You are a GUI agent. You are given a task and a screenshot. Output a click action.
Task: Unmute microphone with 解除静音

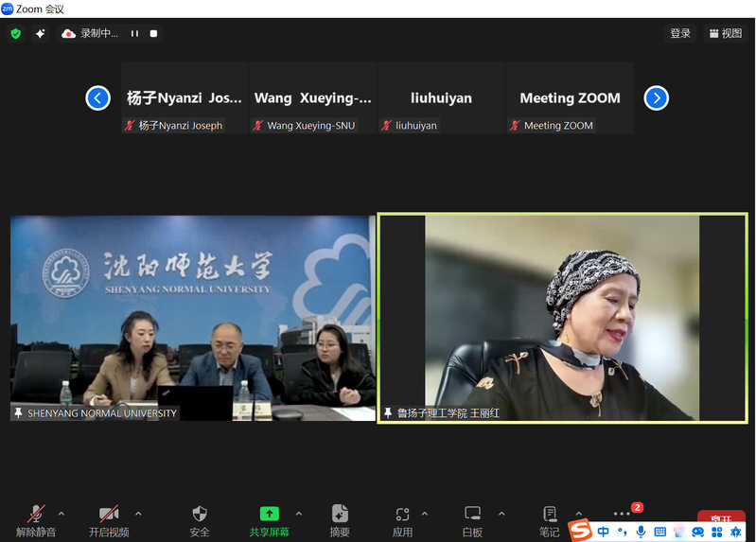pos(36,521)
